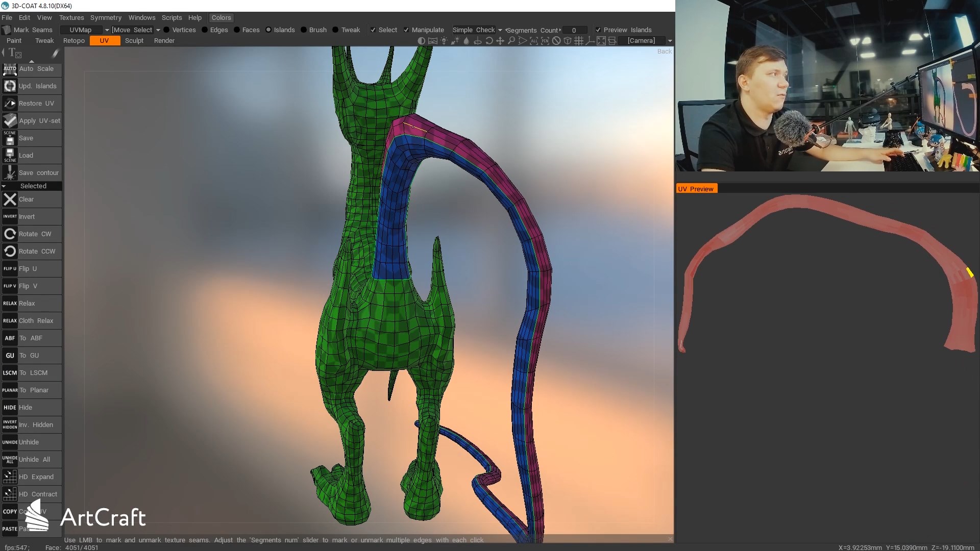Expand the UVMap set dropdown

tap(107, 30)
